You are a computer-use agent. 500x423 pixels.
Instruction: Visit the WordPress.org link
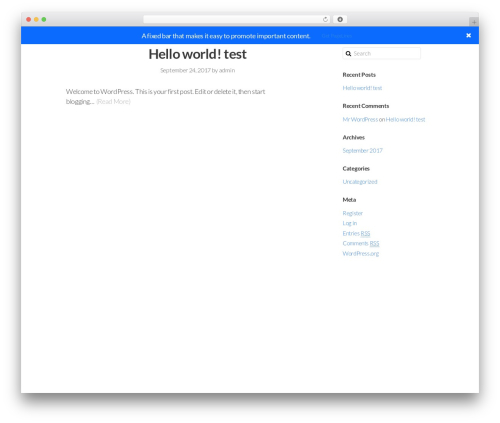click(x=361, y=254)
